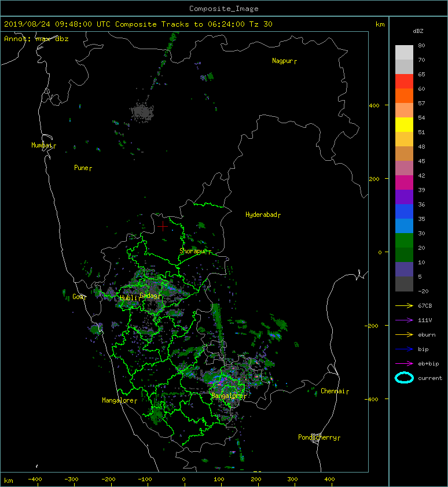Click the dBZ color scale heading
This screenshot has width=448, height=487.
[x=418, y=31]
